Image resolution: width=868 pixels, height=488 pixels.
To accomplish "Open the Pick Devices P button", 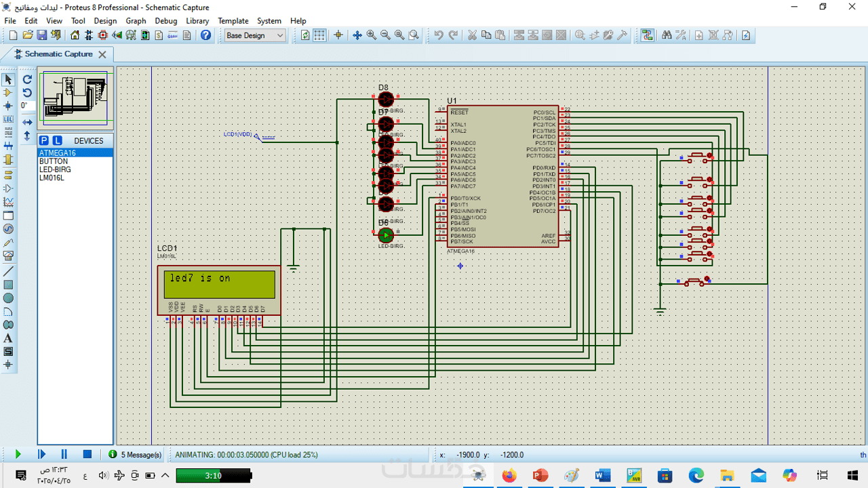I will [x=44, y=140].
